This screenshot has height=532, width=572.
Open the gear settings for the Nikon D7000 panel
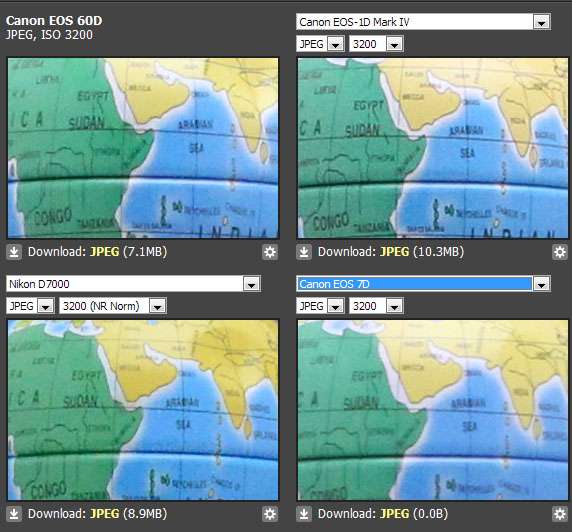pyautogui.click(x=270, y=514)
